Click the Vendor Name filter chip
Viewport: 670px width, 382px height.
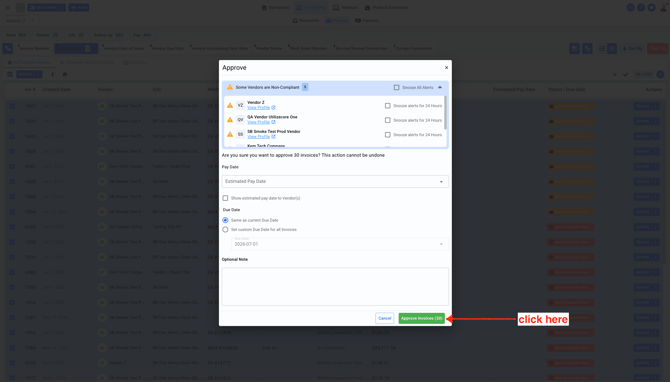tap(269, 48)
